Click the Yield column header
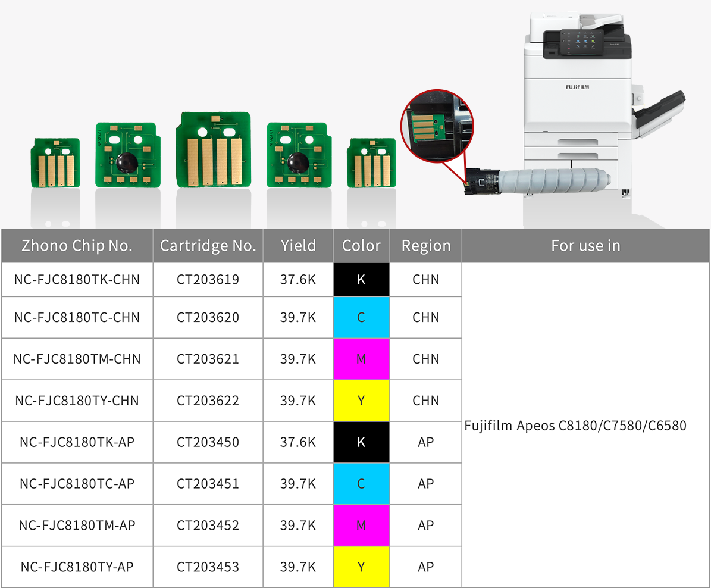The width and height of the screenshot is (711, 588). pos(298,245)
